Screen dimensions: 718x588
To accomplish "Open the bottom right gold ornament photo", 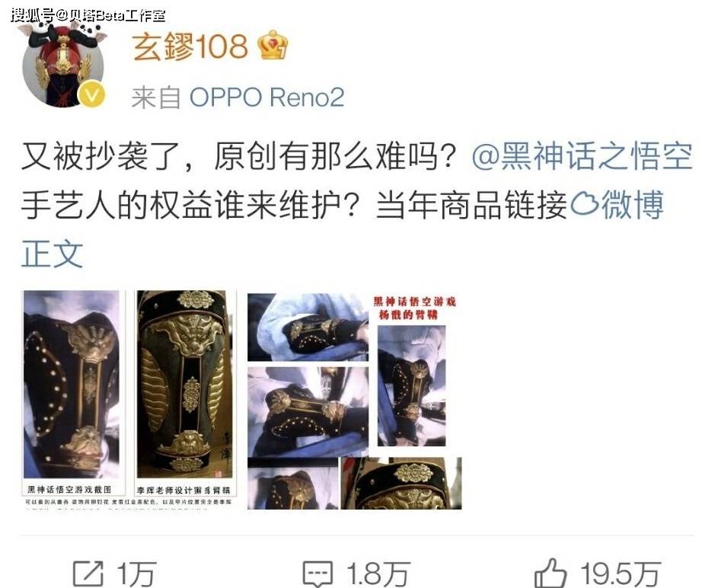I will 401,483.
